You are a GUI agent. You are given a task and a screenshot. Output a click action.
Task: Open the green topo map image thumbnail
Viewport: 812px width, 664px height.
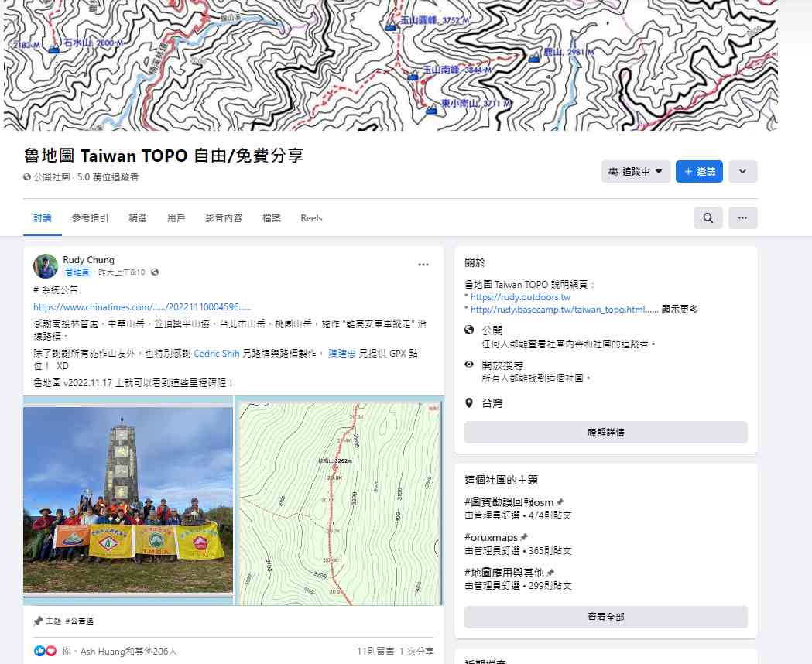(339, 500)
